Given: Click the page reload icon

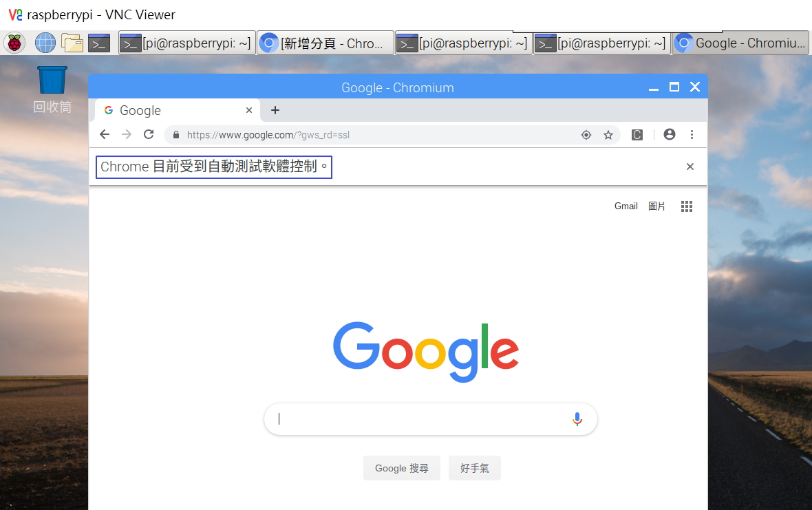Looking at the screenshot, I should tap(149, 134).
